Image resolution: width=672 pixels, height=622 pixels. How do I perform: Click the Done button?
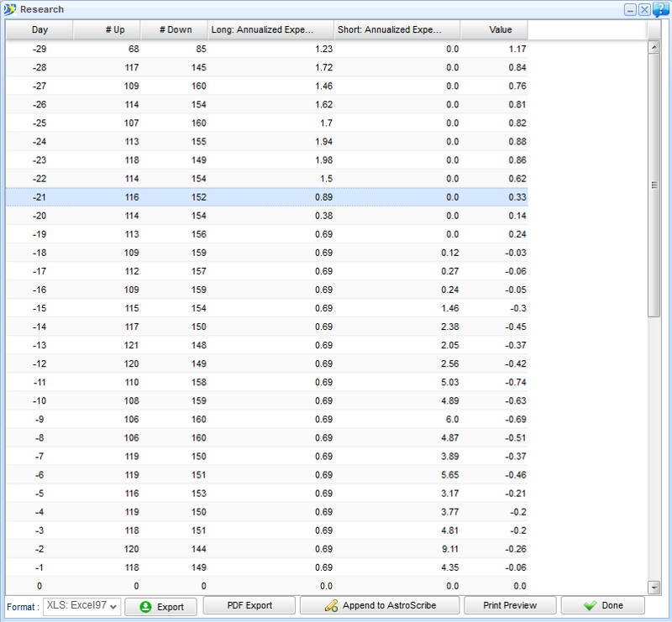tap(602, 605)
